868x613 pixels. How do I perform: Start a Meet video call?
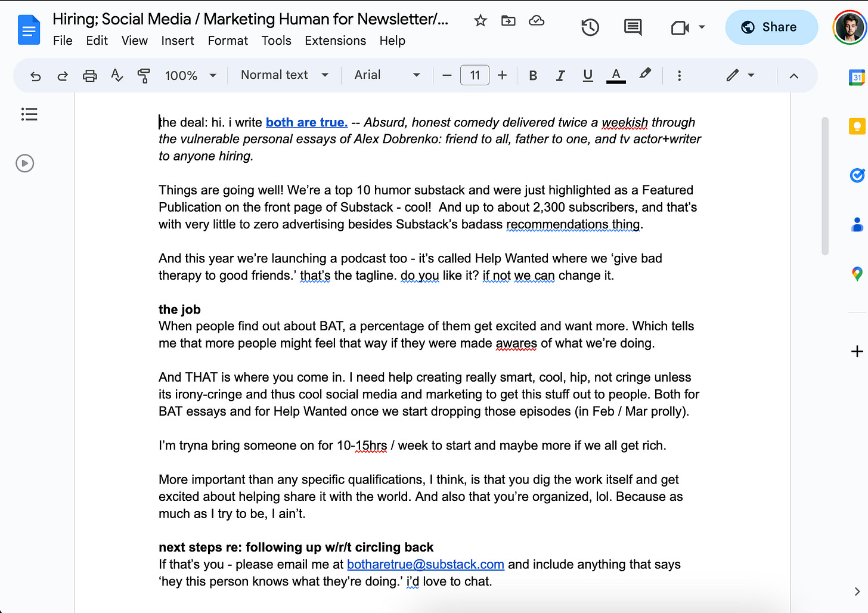tap(680, 27)
